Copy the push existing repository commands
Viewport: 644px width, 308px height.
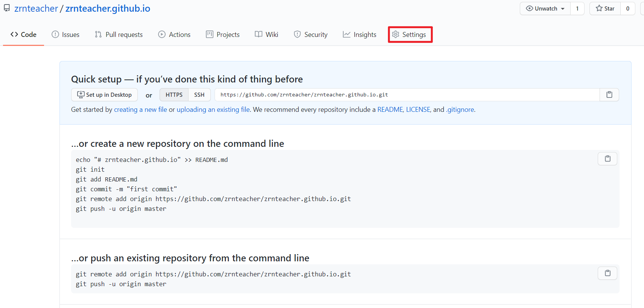(607, 273)
